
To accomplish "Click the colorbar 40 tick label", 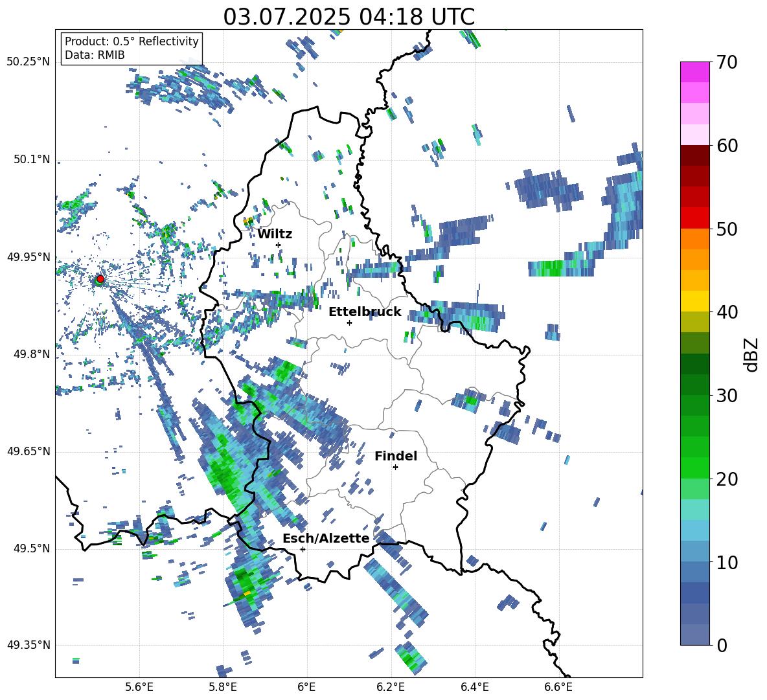I will pyautogui.click(x=727, y=312).
